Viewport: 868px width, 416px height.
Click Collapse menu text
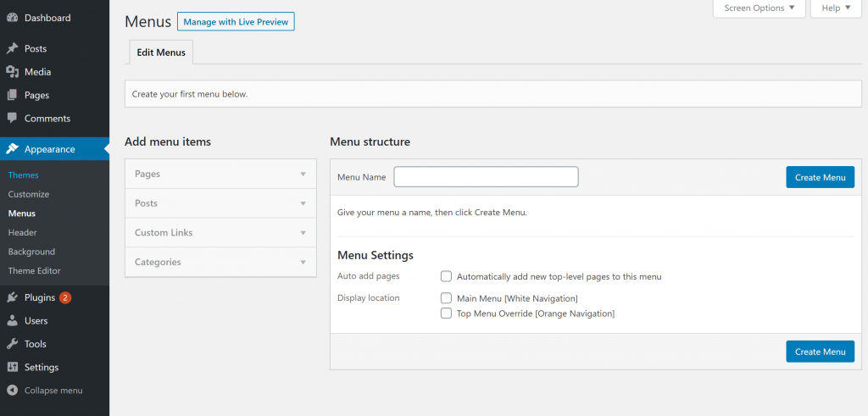click(x=53, y=391)
